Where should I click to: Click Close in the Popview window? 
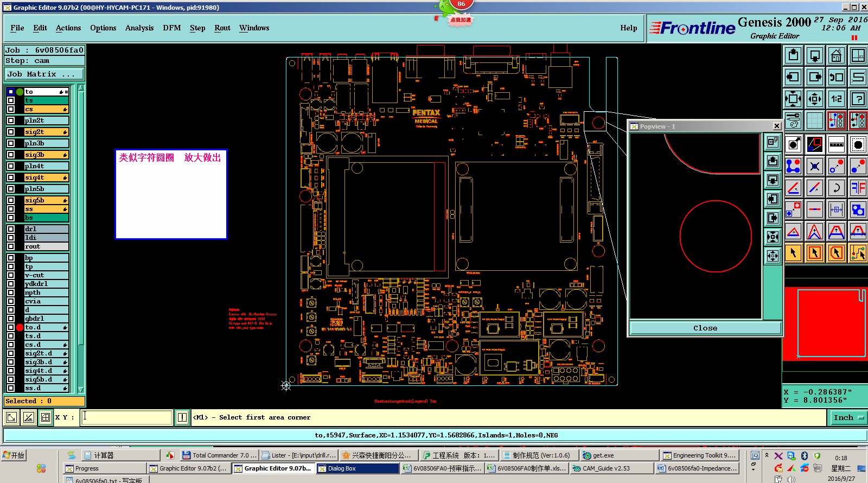705,328
